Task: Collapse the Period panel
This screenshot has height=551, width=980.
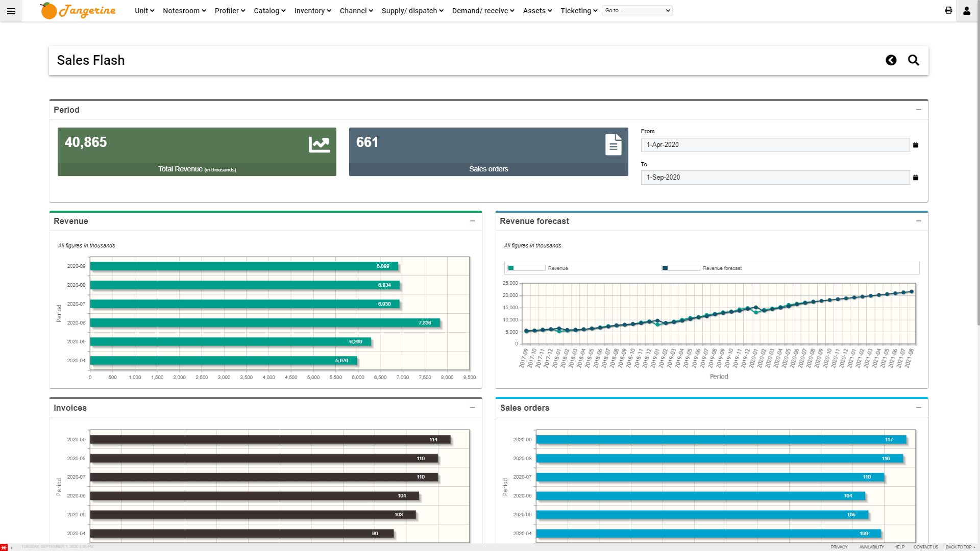Action: point(919,110)
